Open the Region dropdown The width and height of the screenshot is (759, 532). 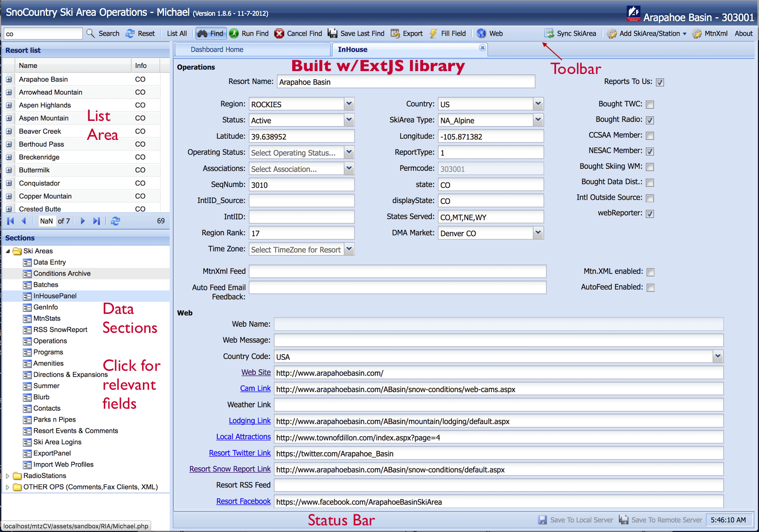(349, 104)
